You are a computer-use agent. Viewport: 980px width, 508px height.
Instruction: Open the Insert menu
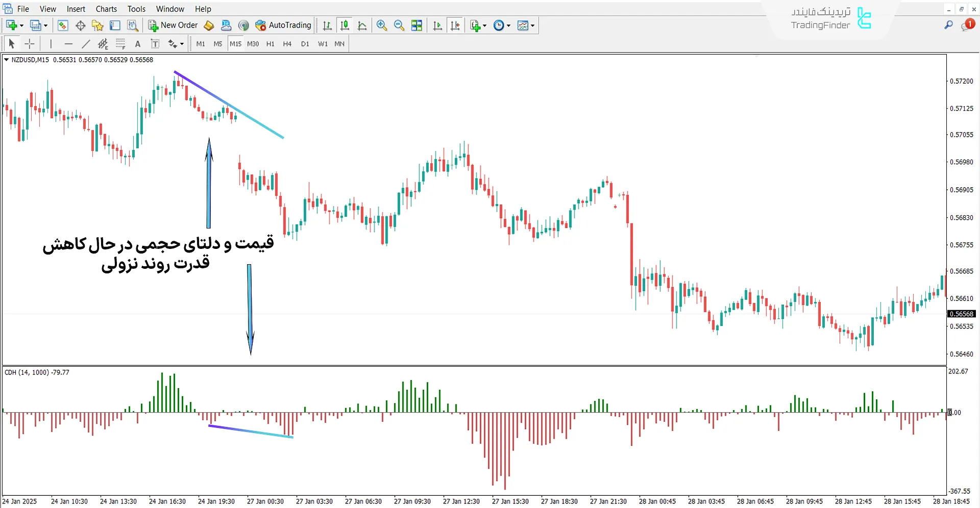(x=76, y=9)
